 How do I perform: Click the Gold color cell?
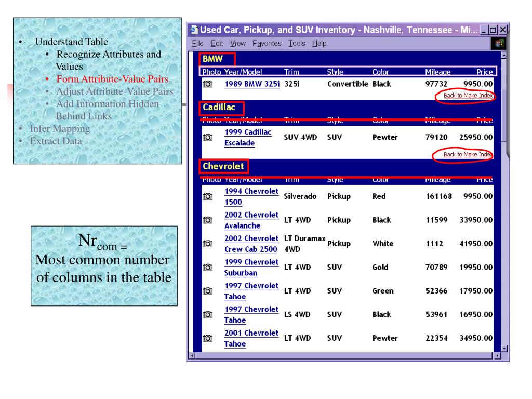coord(380,268)
